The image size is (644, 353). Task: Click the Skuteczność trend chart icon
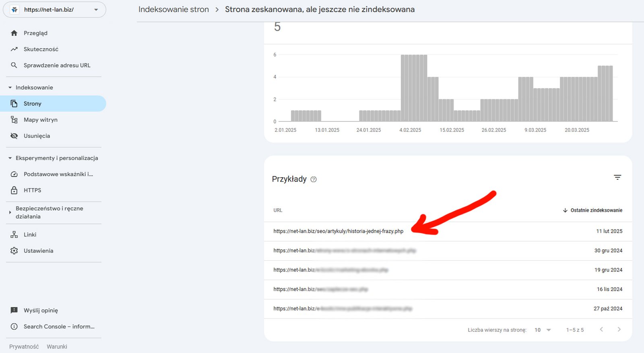click(14, 49)
